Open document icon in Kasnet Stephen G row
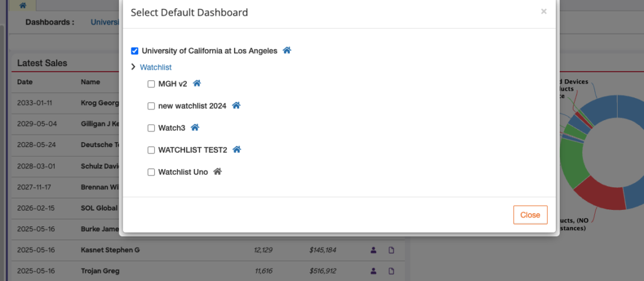This screenshot has width=644, height=281. click(391, 250)
